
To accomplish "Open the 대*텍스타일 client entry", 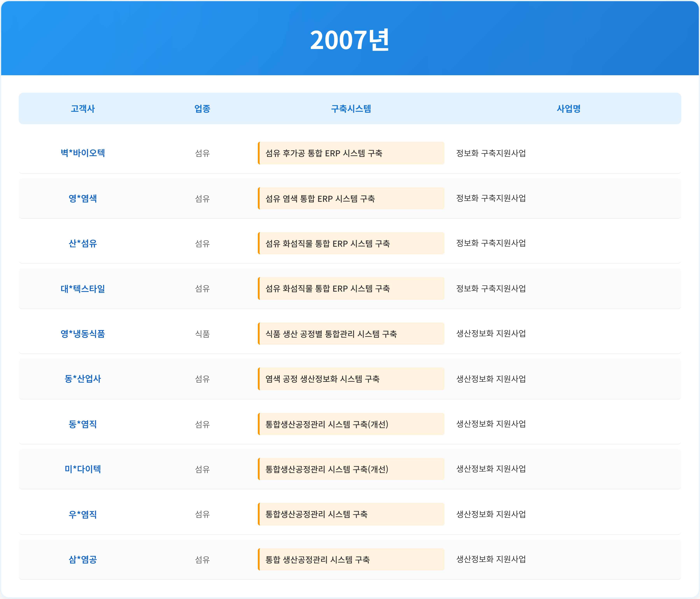I will pos(83,289).
